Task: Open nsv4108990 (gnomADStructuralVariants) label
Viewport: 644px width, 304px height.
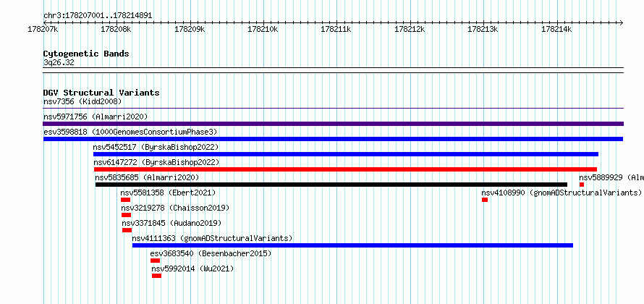Action: pyautogui.click(x=562, y=193)
